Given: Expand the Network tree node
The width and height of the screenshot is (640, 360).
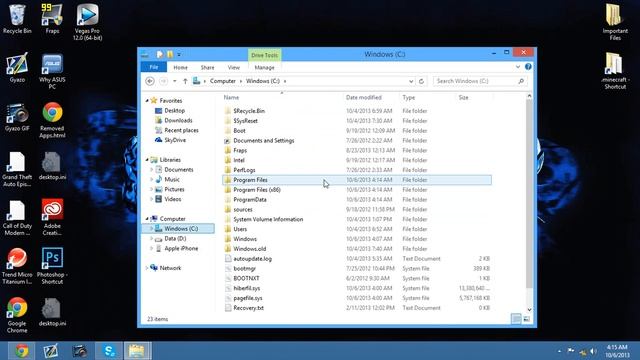Looking at the screenshot, I should tap(147, 268).
